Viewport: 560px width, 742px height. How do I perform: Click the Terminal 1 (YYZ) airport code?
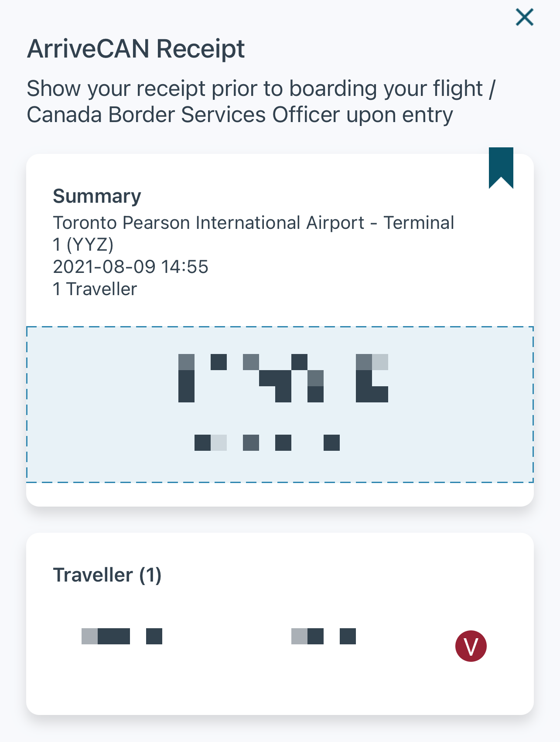[84, 245]
